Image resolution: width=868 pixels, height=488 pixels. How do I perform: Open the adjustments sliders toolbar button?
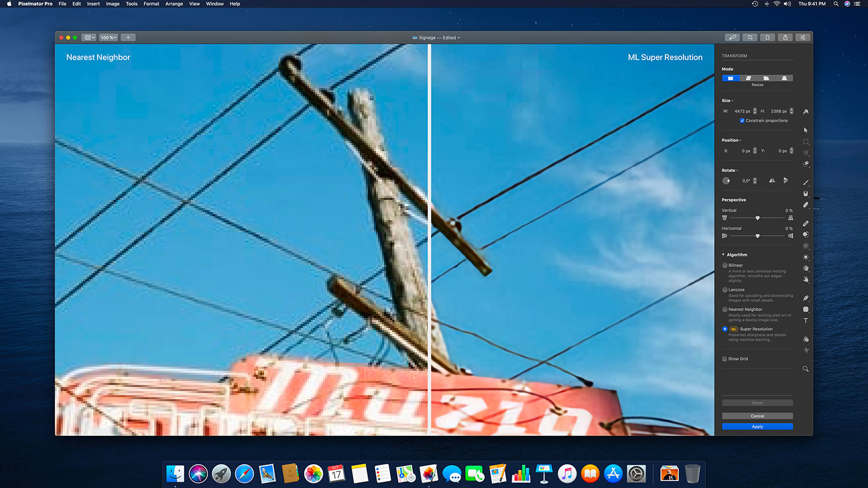pos(803,38)
